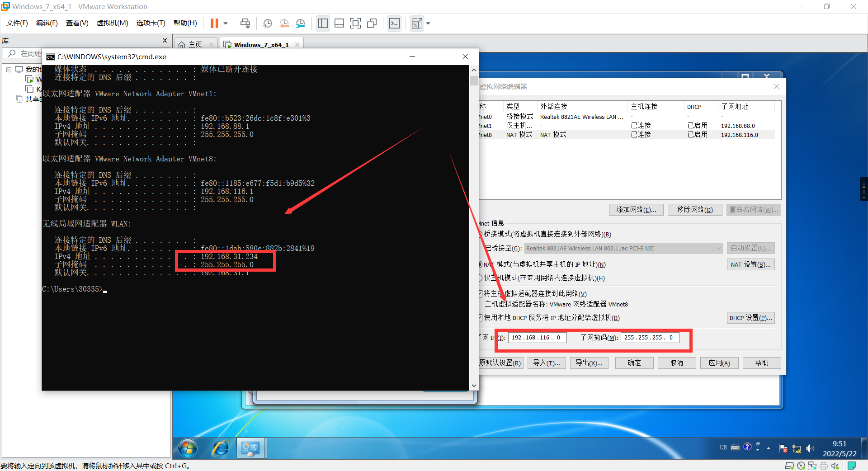
Task: Select host-only mode radio option
Action: coord(481,278)
